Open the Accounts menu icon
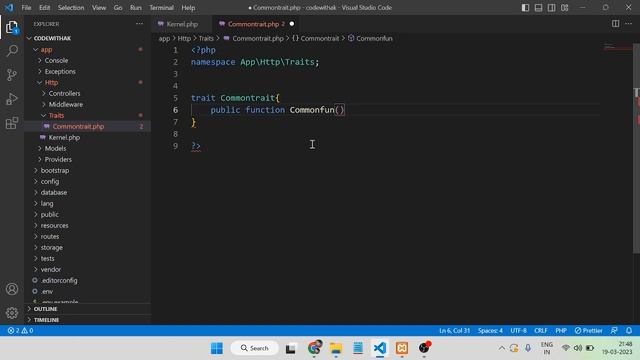Image resolution: width=640 pixels, height=360 pixels. [12, 289]
